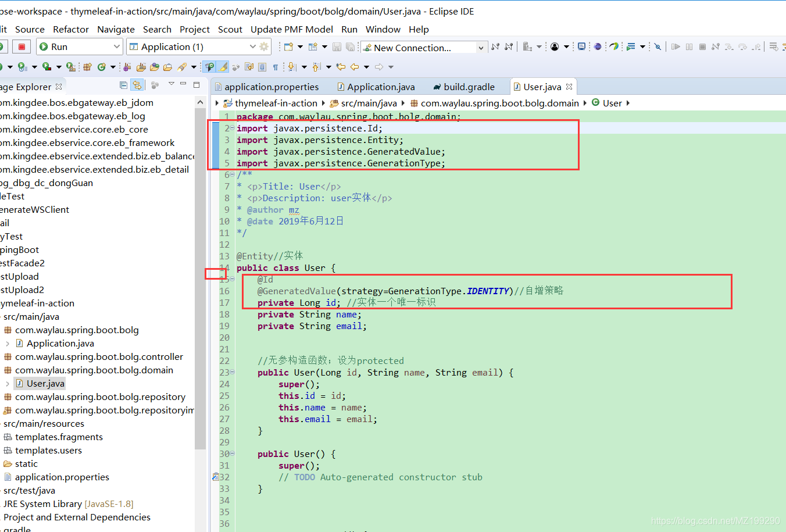
Task: Click the User breadcrumb in the editor
Action: [613, 103]
